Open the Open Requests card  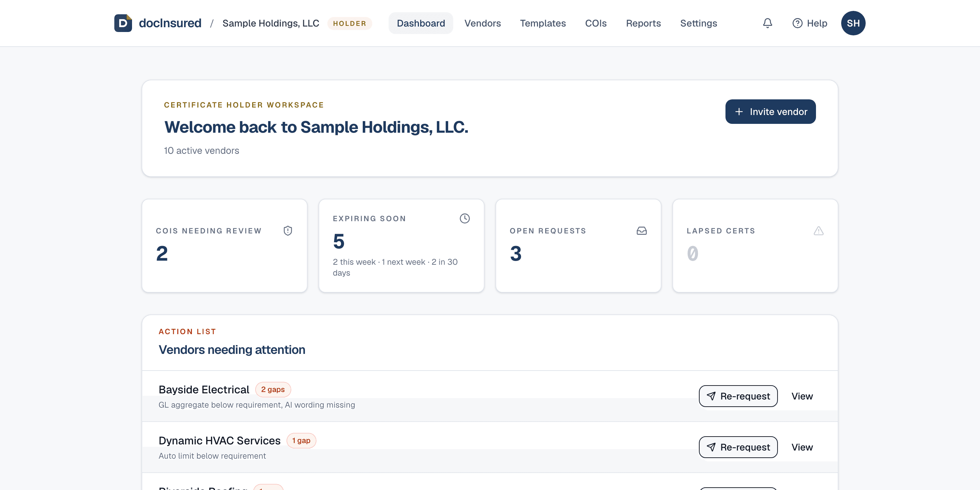tap(578, 246)
